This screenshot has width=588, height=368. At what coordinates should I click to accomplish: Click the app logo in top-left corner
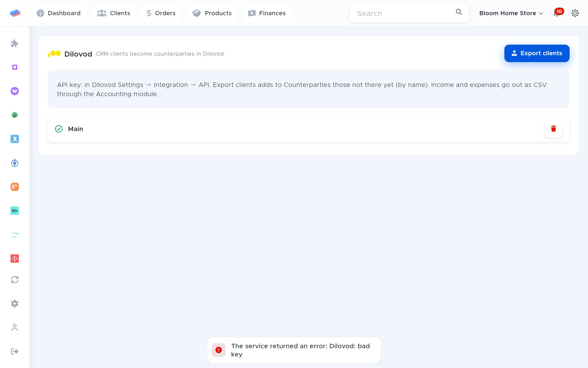click(15, 13)
